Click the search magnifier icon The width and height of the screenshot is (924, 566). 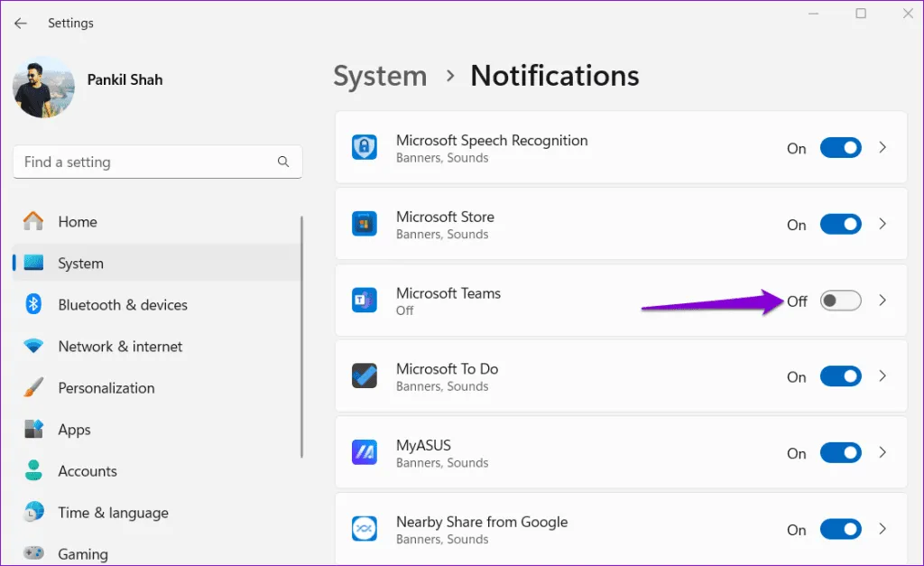coord(283,162)
